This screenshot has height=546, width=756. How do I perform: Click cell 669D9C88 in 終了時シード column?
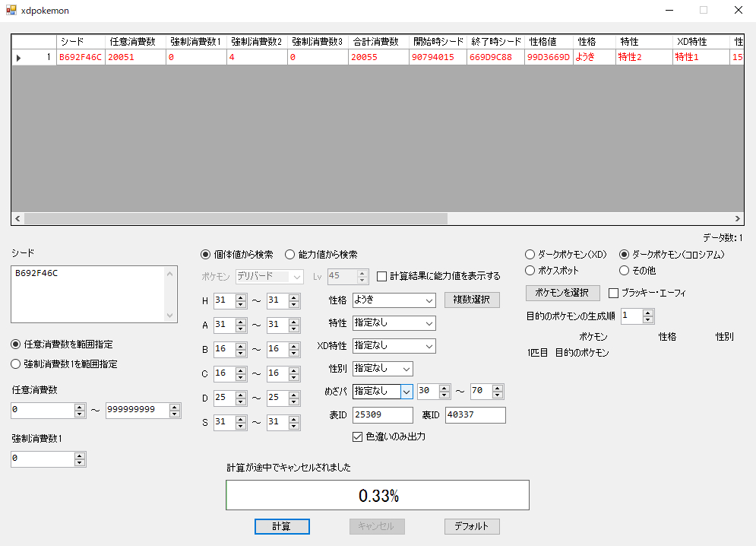click(495, 58)
